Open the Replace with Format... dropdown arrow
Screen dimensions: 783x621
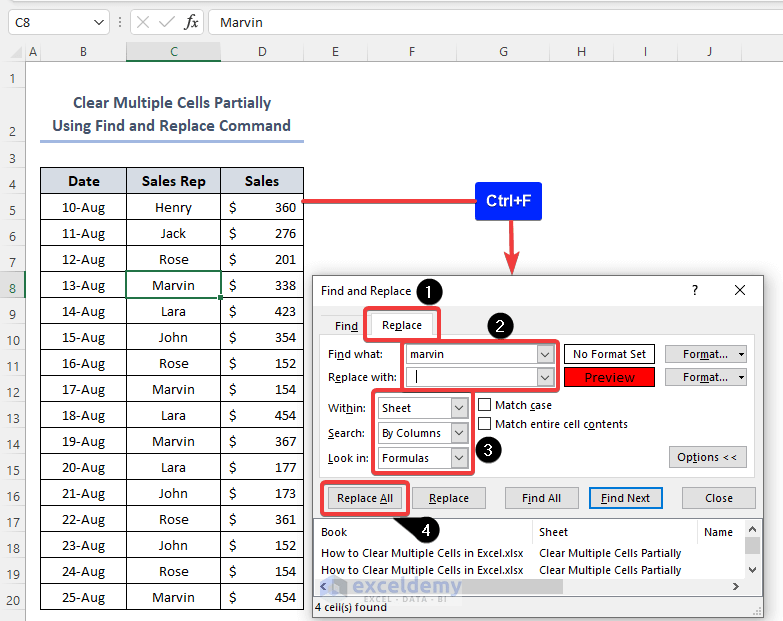tap(742, 377)
